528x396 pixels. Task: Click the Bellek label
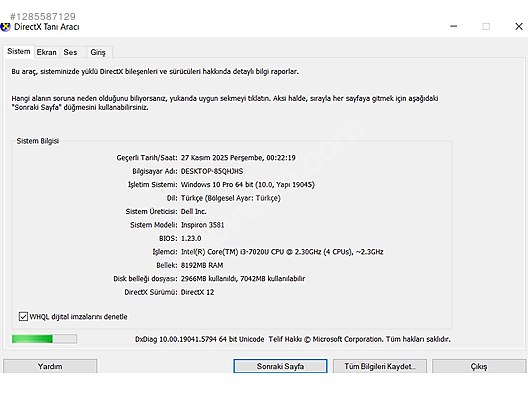tap(167, 265)
